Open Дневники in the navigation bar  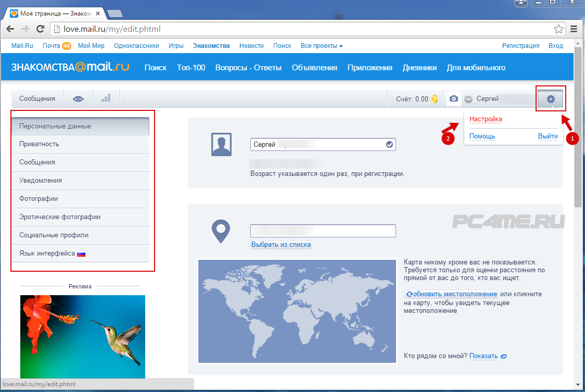(x=419, y=68)
